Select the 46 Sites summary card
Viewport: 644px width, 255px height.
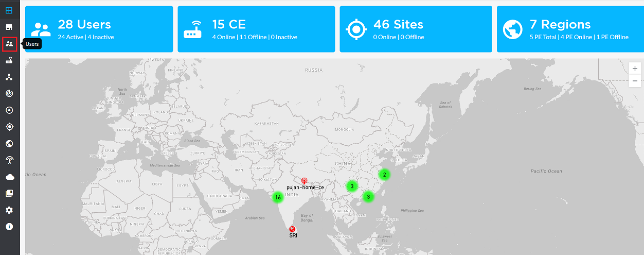tap(415, 29)
